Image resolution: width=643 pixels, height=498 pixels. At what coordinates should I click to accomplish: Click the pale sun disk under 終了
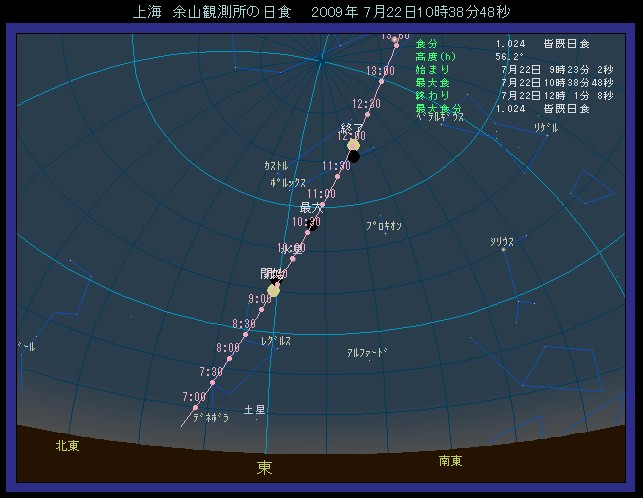[353, 146]
